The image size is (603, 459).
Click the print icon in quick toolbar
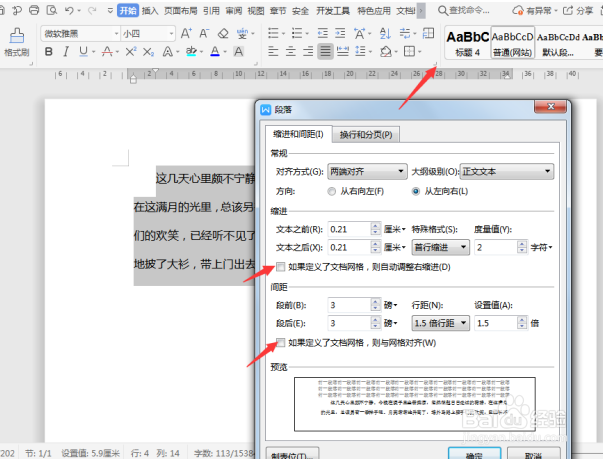(x=34, y=10)
